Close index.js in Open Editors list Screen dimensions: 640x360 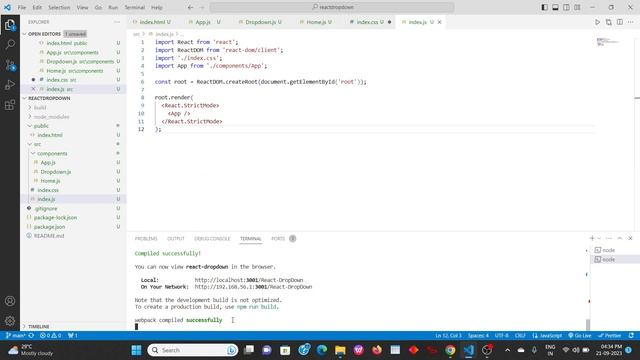33,89
